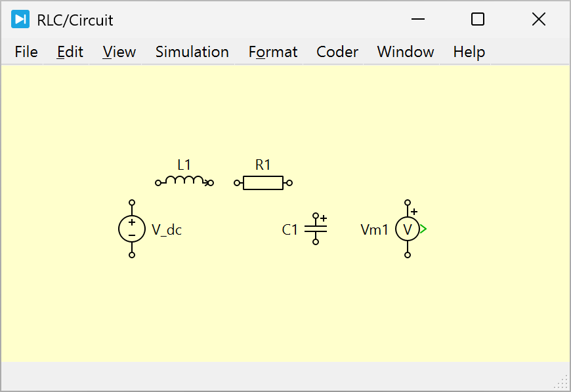Open the Simulation menu
Viewport: 571px width, 392px height.
pyautogui.click(x=192, y=52)
